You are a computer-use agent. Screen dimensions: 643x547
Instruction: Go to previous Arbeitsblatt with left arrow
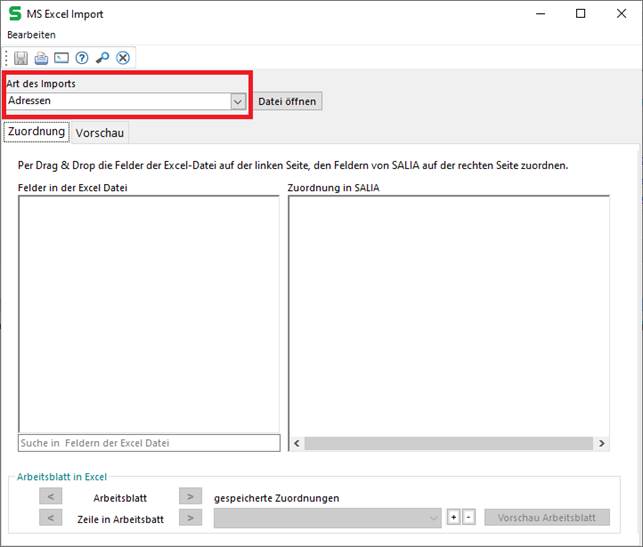pyautogui.click(x=51, y=496)
